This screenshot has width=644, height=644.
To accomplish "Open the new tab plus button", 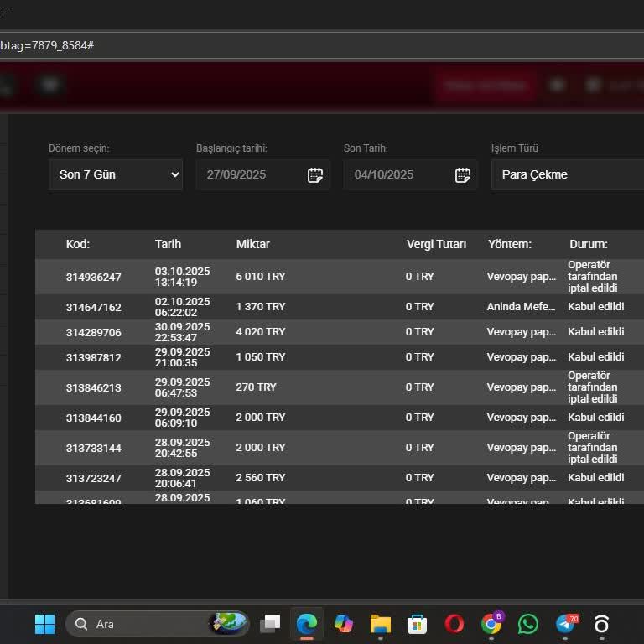I will point(3,13).
